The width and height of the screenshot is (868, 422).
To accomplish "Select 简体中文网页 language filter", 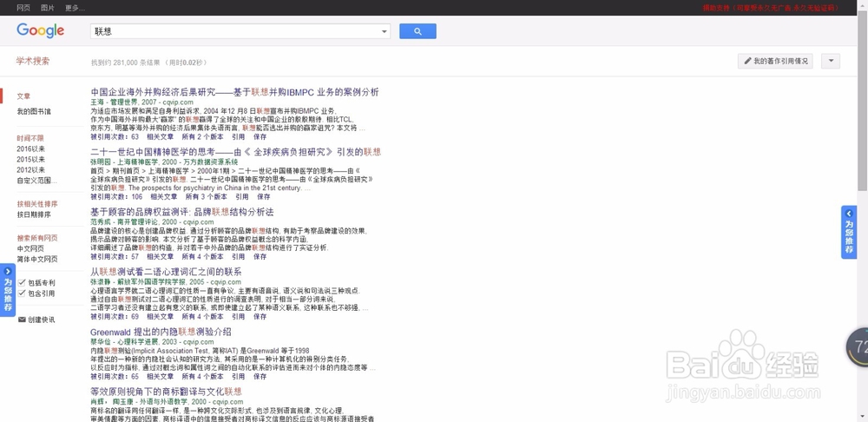I will (x=37, y=259).
